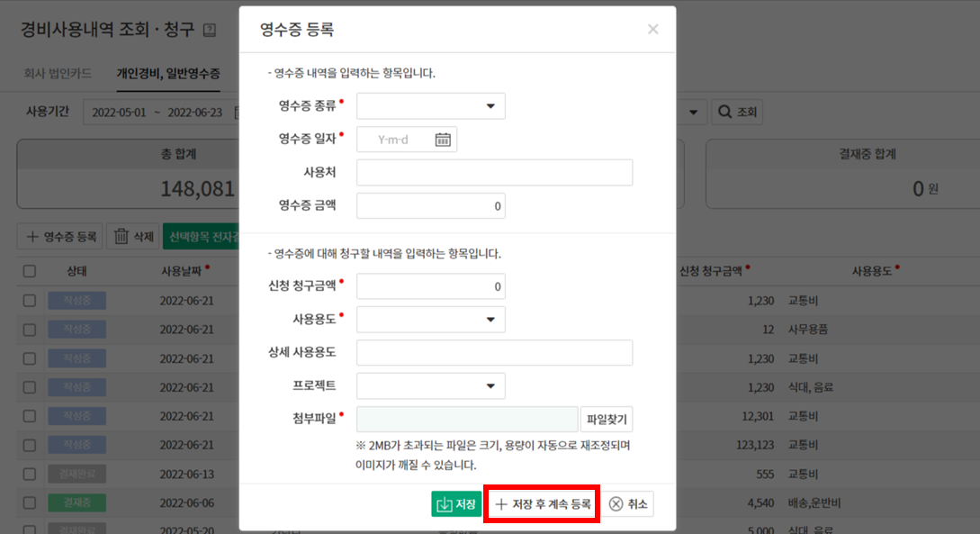Image resolution: width=980 pixels, height=534 pixels.
Task: Click the X icon inside the 취소 button
Action: pos(616,504)
